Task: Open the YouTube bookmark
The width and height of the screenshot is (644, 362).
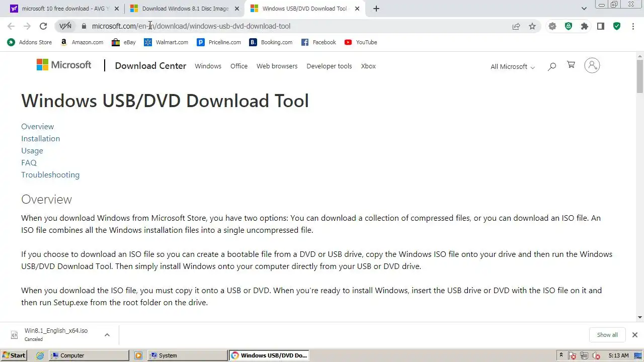Action: [x=361, y=42]
